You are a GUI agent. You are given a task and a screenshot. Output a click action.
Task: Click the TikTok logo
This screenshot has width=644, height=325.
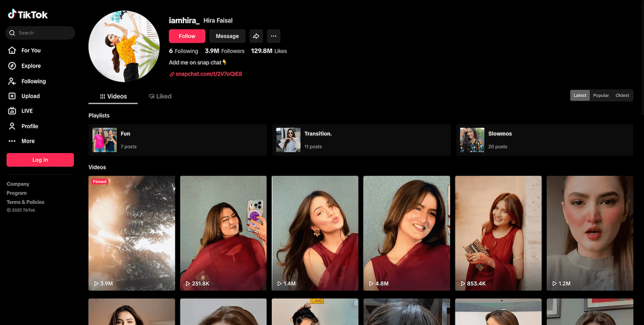pyautogui.click(x=28, y=15)
